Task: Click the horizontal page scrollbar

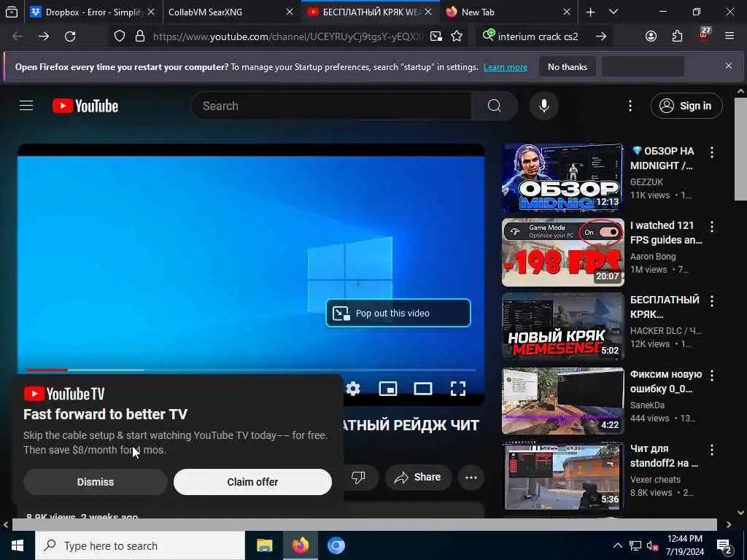Action: pos(365,524)
